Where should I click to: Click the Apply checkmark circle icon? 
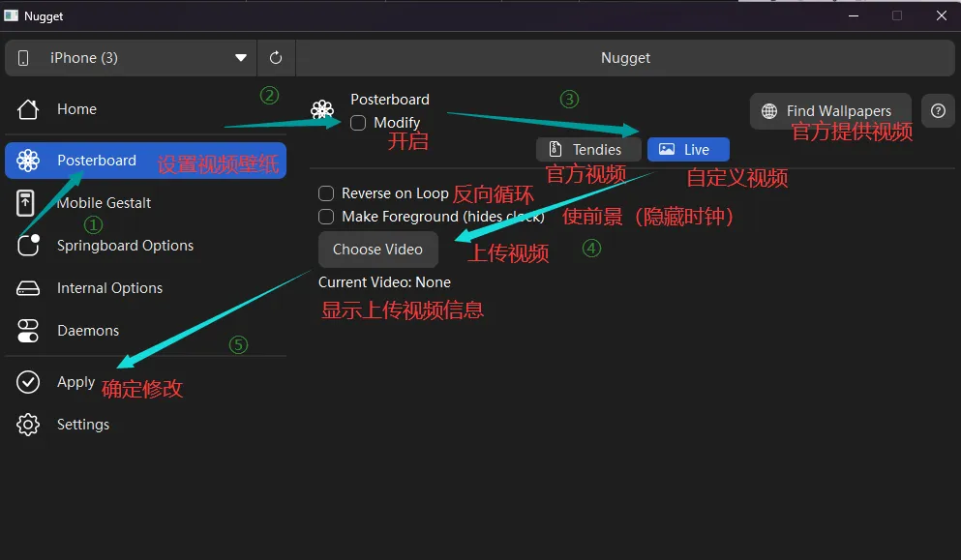[27, 382]
